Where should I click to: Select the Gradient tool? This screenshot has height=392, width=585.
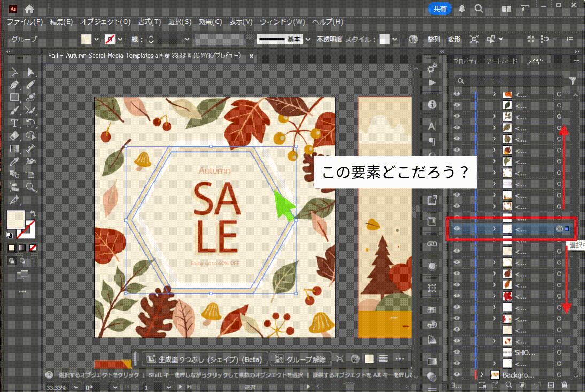click(14, 148)
